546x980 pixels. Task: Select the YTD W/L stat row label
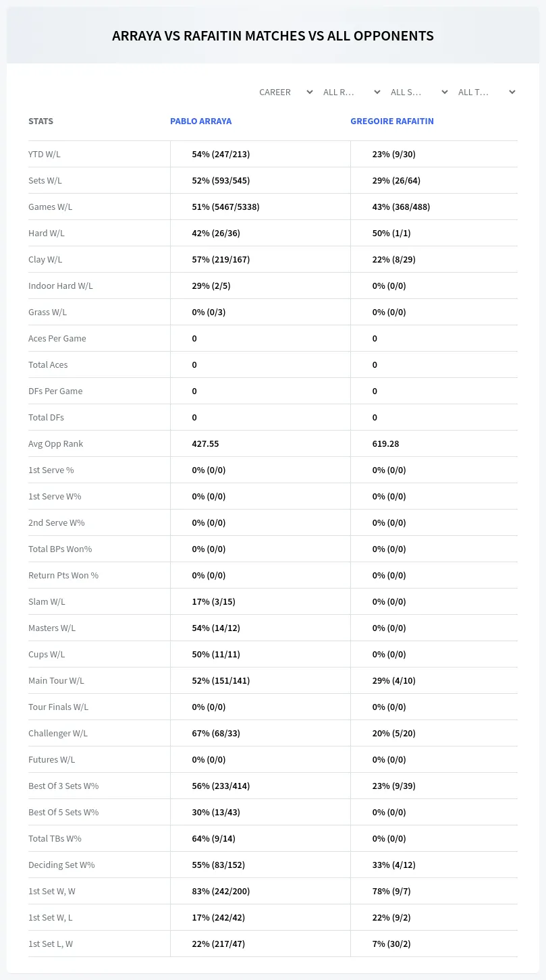pyautogui.click(x=45, y=155)
